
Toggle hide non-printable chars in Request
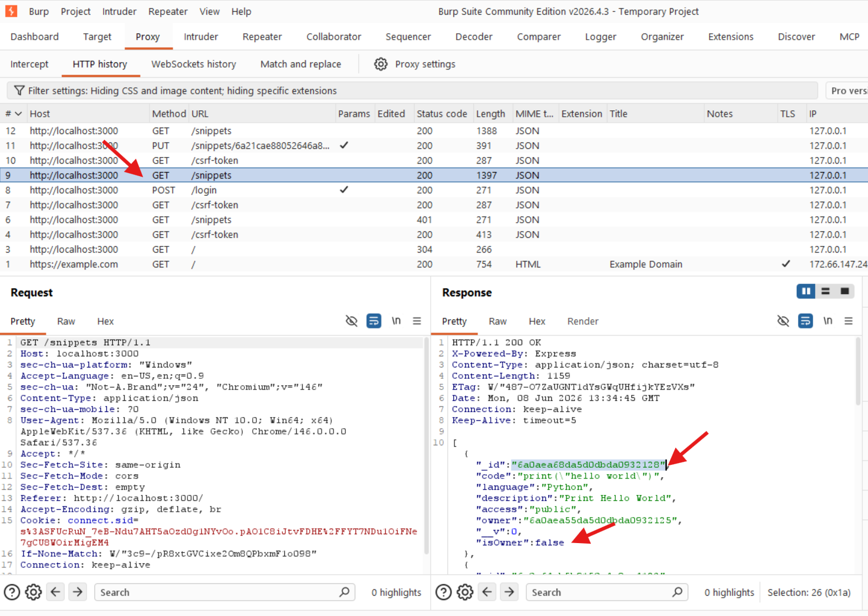coord(351,321)
